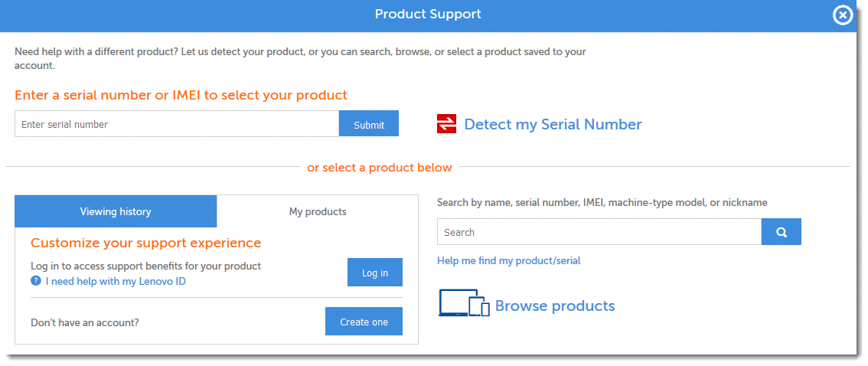Click the Customize your support experience heading
Screen dimensions: 868x366
[x=145, y=243]
